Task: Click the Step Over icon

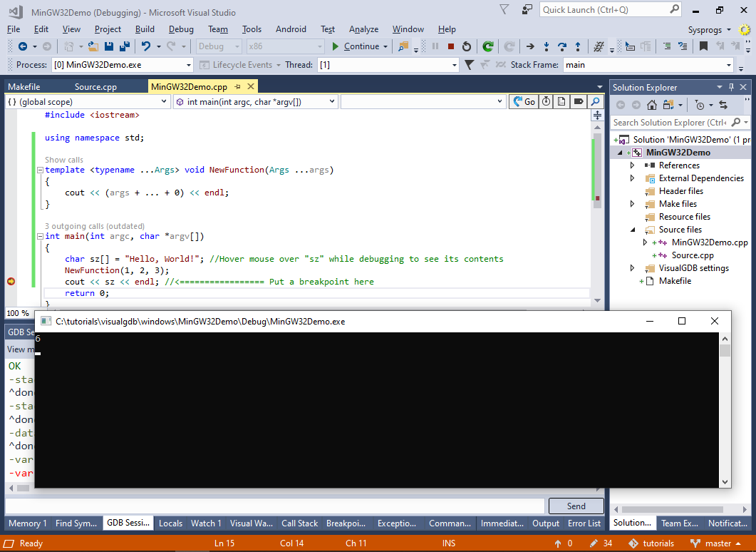Action: pos(562,46)
